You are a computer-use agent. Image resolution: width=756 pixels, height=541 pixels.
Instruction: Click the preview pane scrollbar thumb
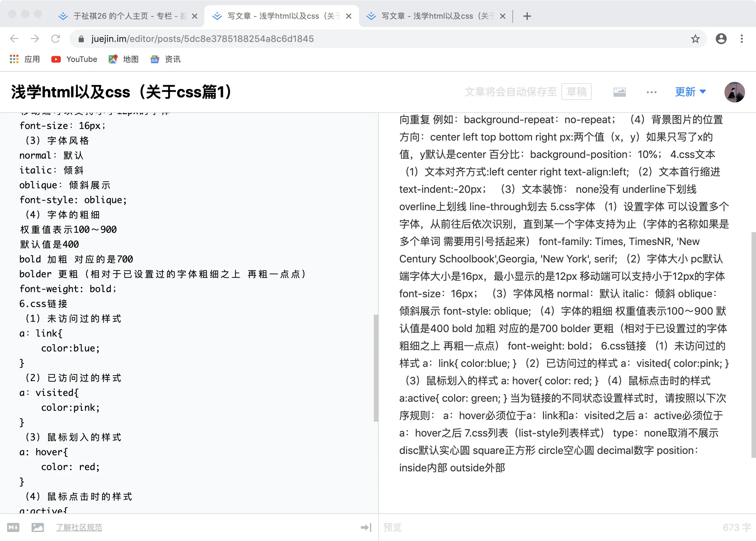[753, 345]
